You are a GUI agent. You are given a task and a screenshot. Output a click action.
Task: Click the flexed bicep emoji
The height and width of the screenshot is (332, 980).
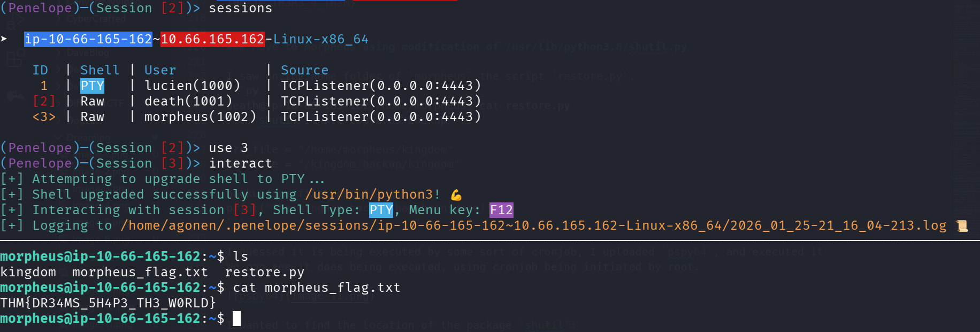tap(456, 195)
